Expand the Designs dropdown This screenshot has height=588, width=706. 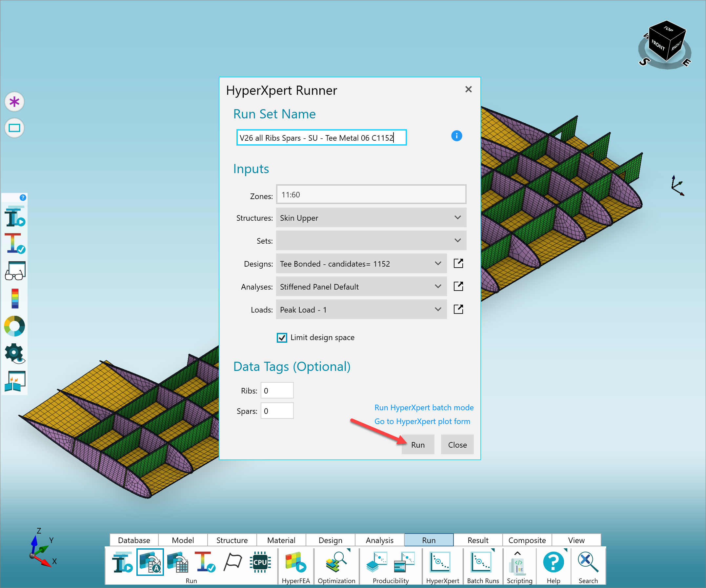pyautogui.click(x=361, y=263)
